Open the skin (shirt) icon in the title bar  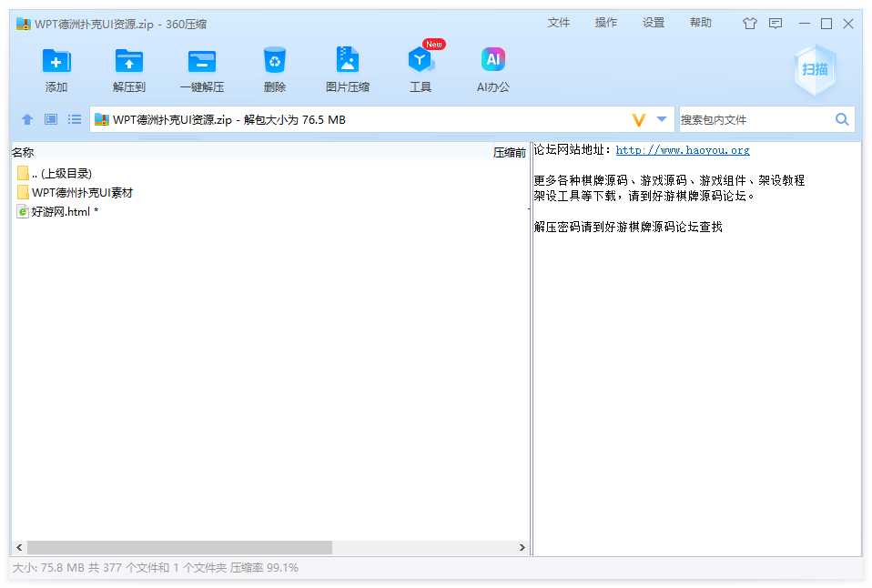(750, 24)
